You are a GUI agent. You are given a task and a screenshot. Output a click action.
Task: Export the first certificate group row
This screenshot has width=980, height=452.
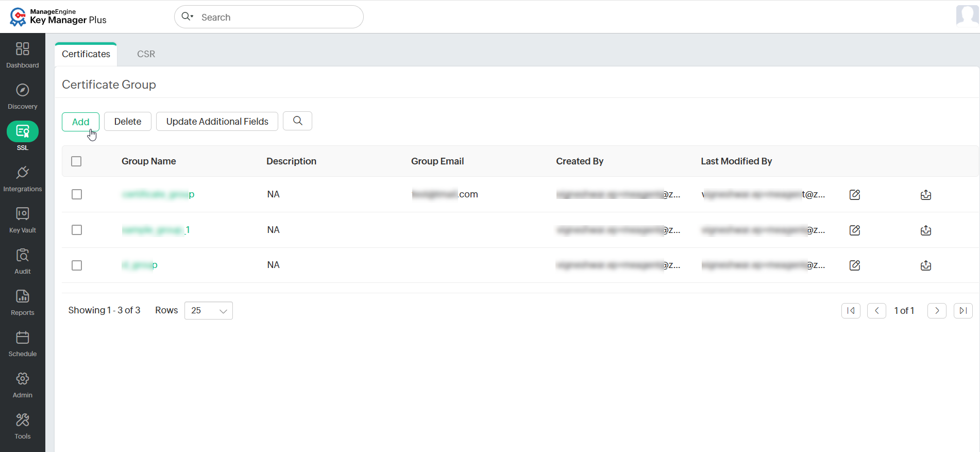[926, 194]
